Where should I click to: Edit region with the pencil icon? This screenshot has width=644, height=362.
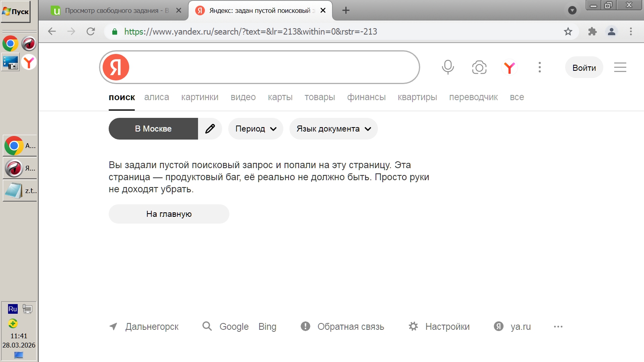210,129
